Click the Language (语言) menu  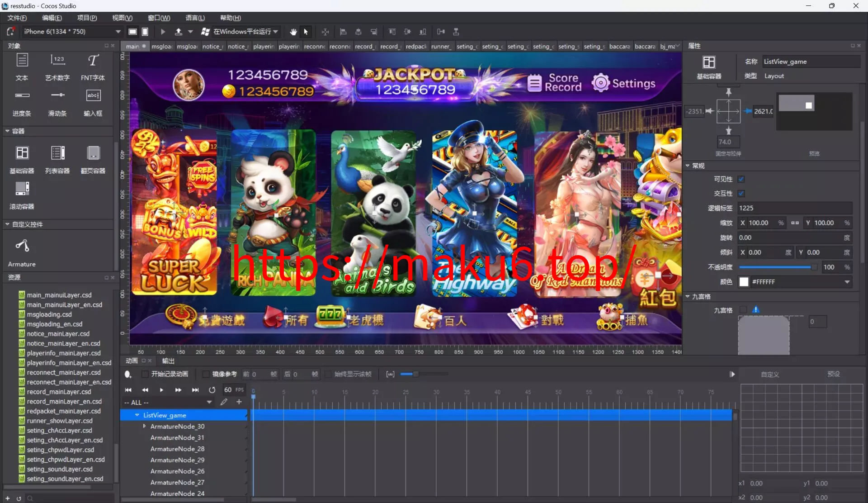point(195,18)
